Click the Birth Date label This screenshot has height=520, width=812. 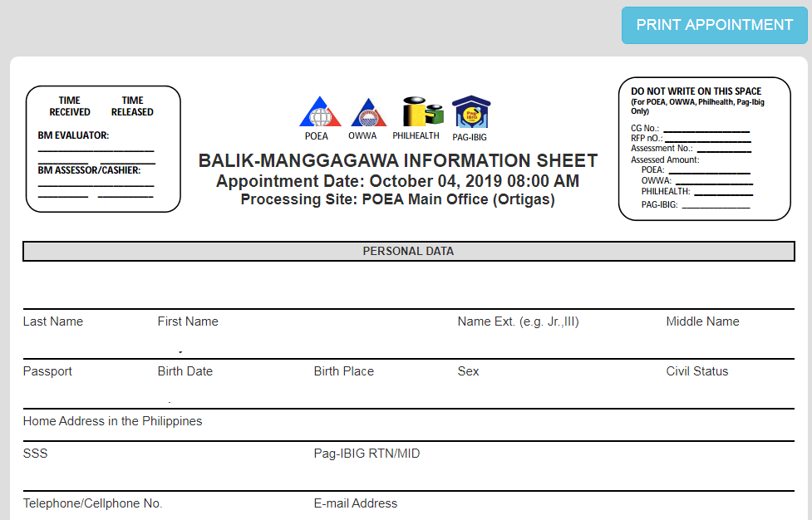(185, 371)
